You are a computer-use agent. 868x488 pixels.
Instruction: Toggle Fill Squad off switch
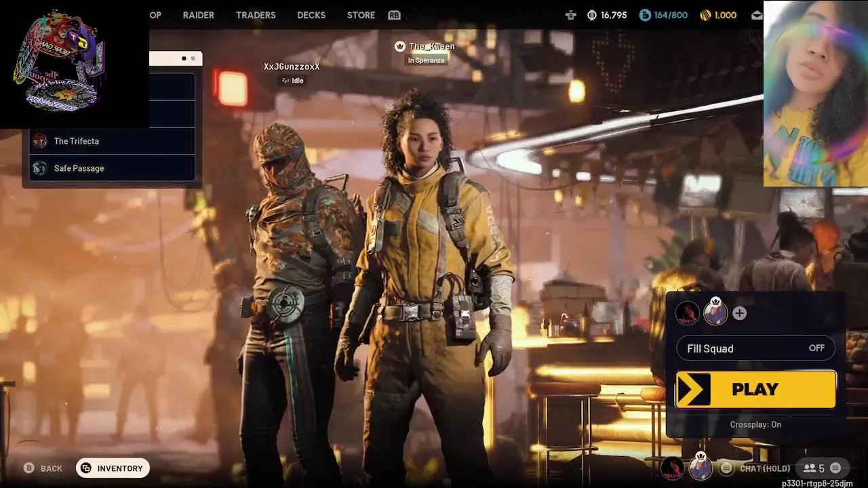756,348
